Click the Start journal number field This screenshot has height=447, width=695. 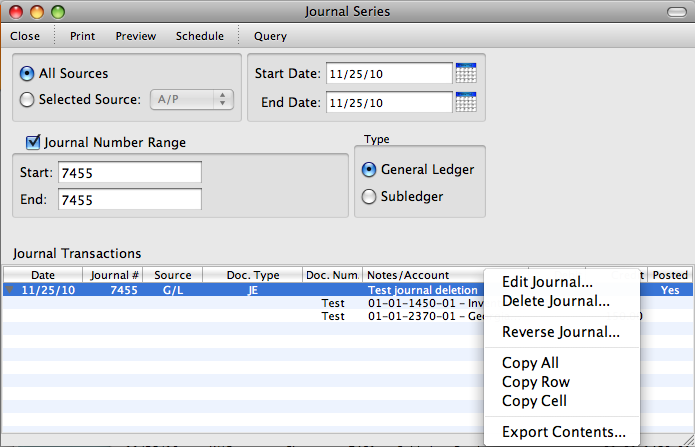pyautogui.click(x=130, y=173)
